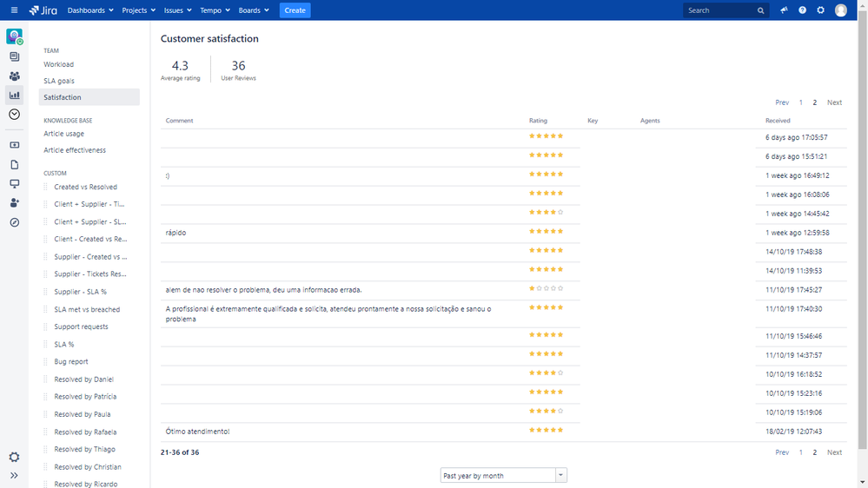
Task: Click Next in the bottom pagination
Action: 834,452
